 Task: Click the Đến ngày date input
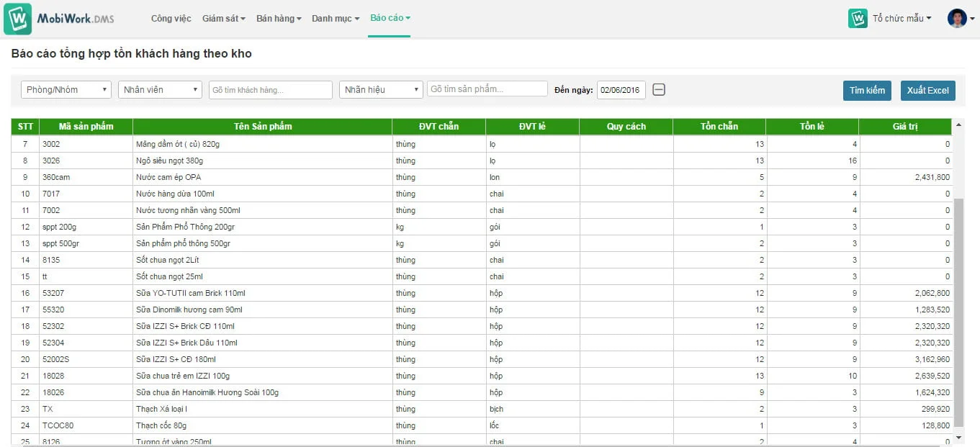coord(621,90)
